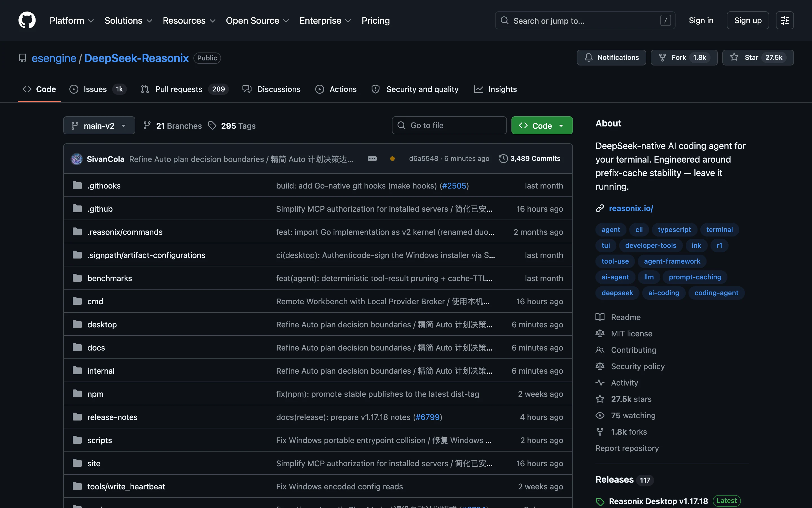The image size is (812, 508).
Task: Select the Code tab
Action: pos(39,89)
